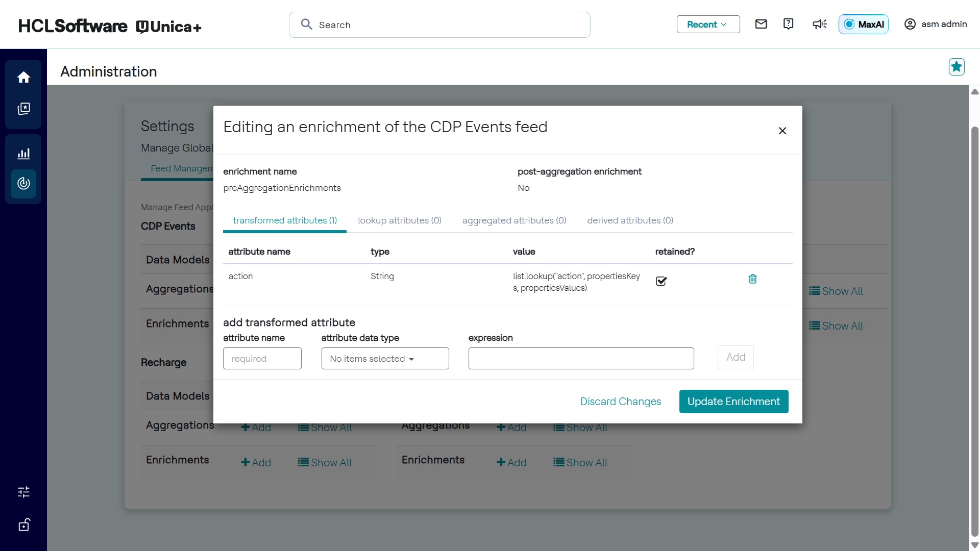Click the expression input field
This screenshot has width=980, height=551.
581,359
